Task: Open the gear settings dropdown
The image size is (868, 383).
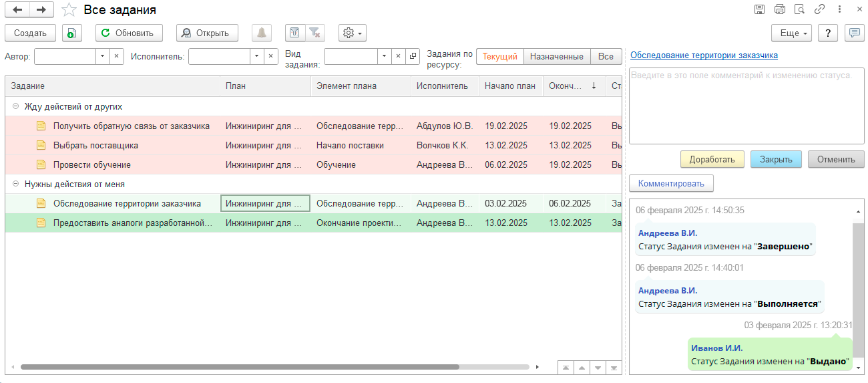Action: (352, 33)
